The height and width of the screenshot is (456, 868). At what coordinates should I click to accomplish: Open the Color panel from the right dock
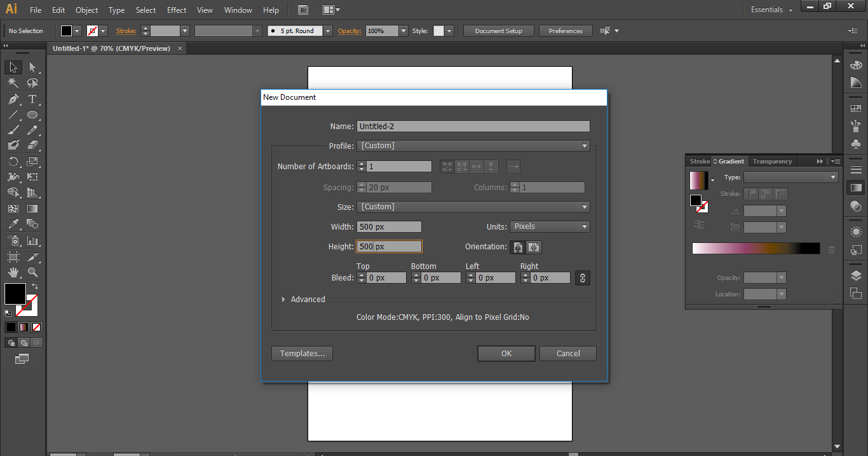[x=856, y=64]
